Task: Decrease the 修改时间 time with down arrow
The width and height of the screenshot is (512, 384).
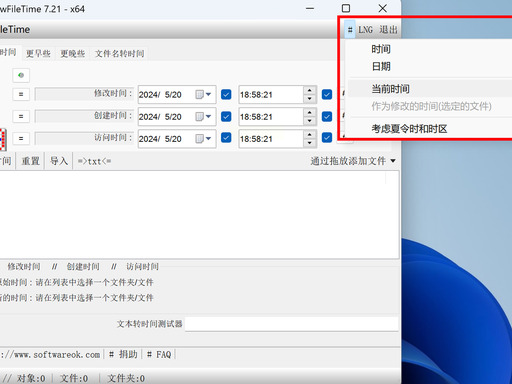Action: coord(310,99)
